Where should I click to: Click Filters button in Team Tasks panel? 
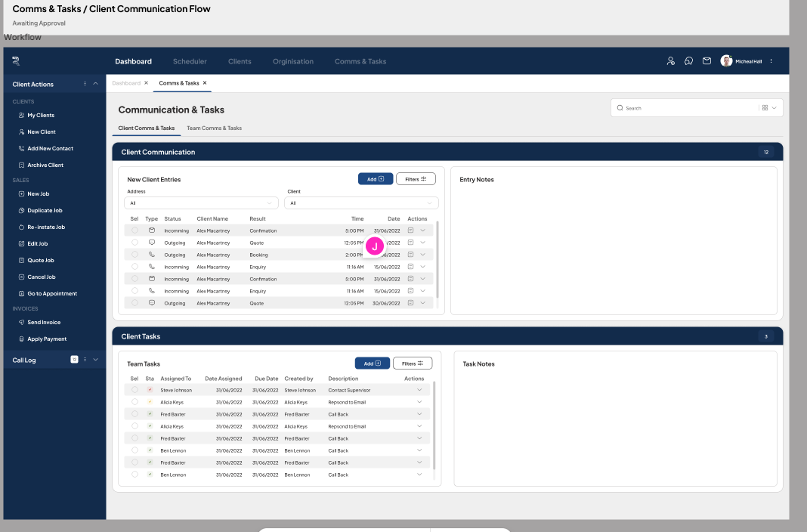coord(413,363)
